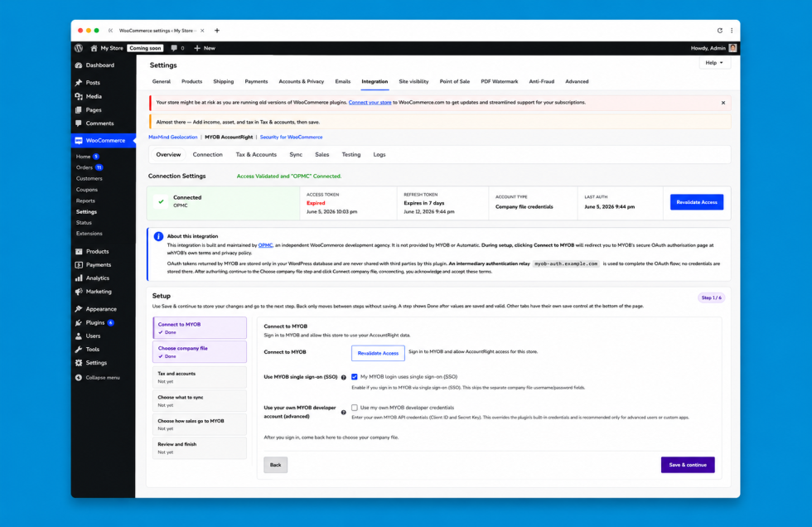Click the Expired access token status
The width and height of the screenshot is (812, 527).
316,203
